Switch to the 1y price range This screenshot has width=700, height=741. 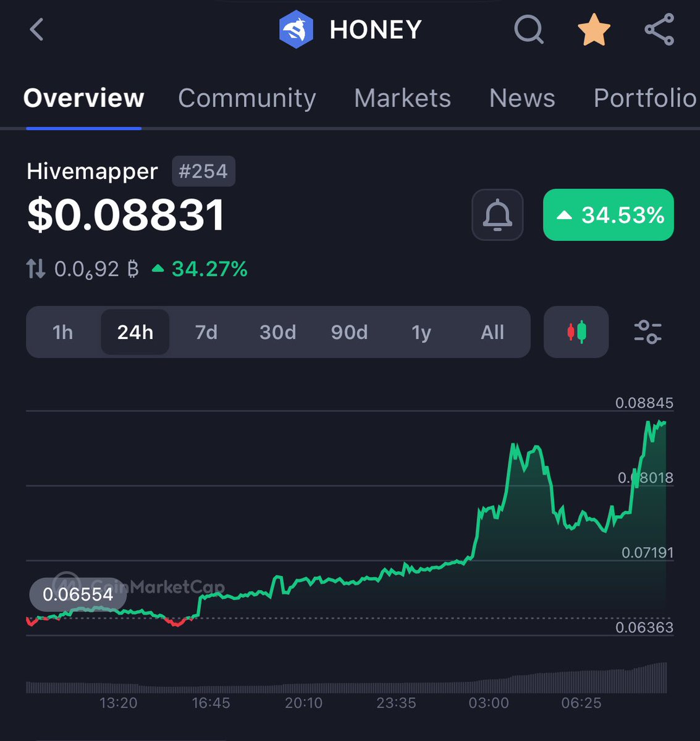[421, 332]
